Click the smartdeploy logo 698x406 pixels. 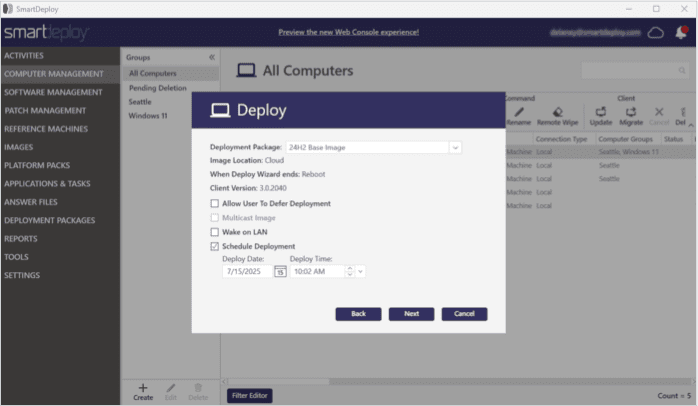pos(46,32)
